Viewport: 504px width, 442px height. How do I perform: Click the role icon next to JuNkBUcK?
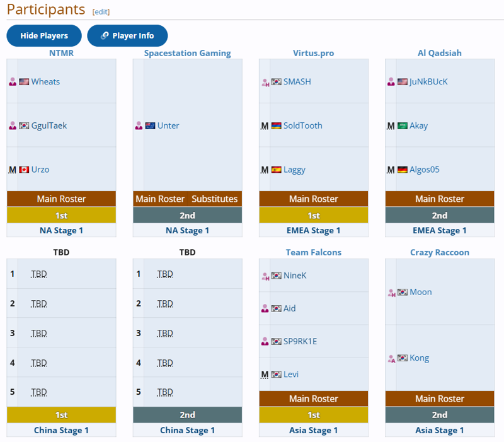391,82
